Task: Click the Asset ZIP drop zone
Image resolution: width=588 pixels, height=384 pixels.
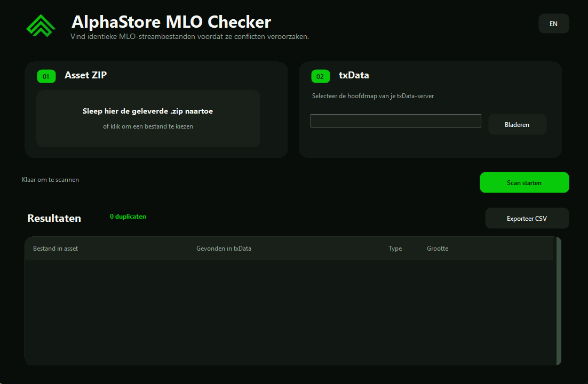Action: point(148,118)
